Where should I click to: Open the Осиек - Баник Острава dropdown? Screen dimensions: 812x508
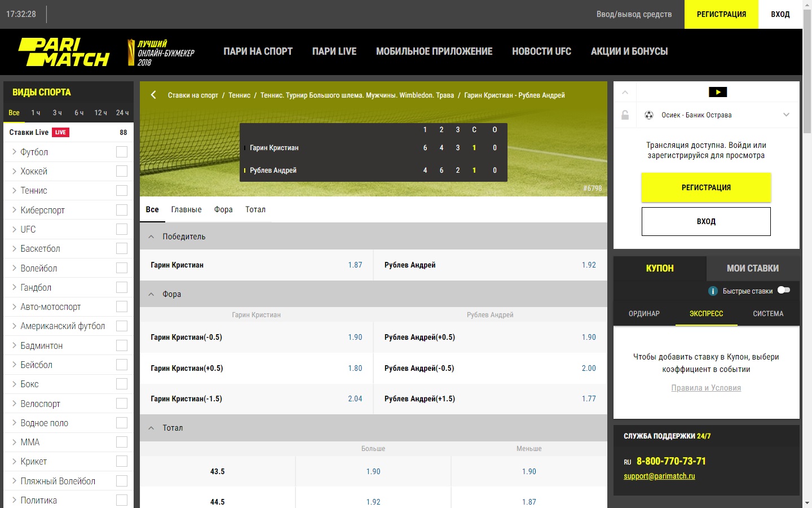coord(786,115)
